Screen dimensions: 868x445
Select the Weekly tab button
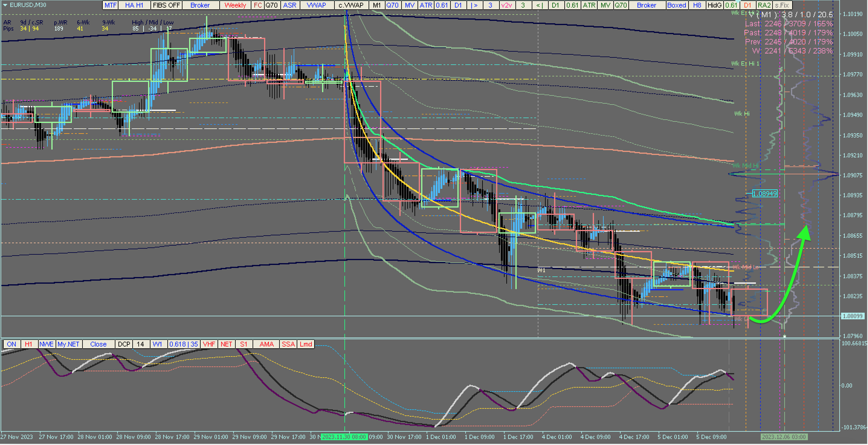[235, 5]
